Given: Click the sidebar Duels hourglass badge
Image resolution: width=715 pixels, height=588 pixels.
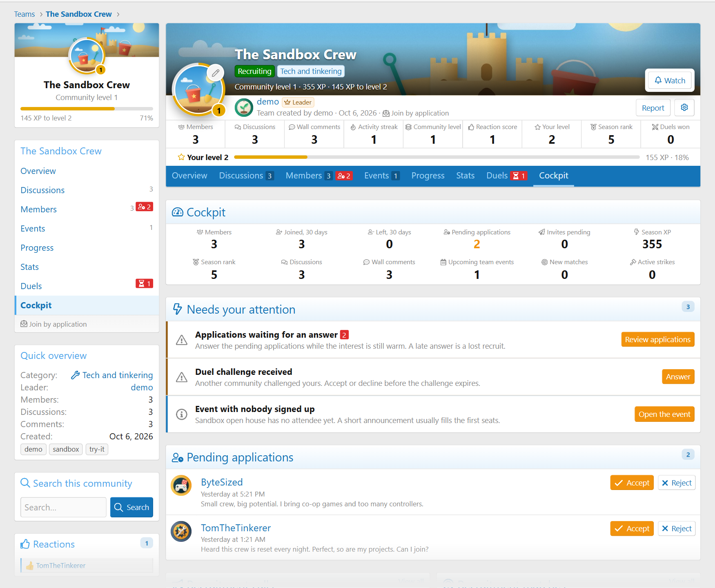Looking at the screenshot, I should pyautogui.click(x=144, y=283).
